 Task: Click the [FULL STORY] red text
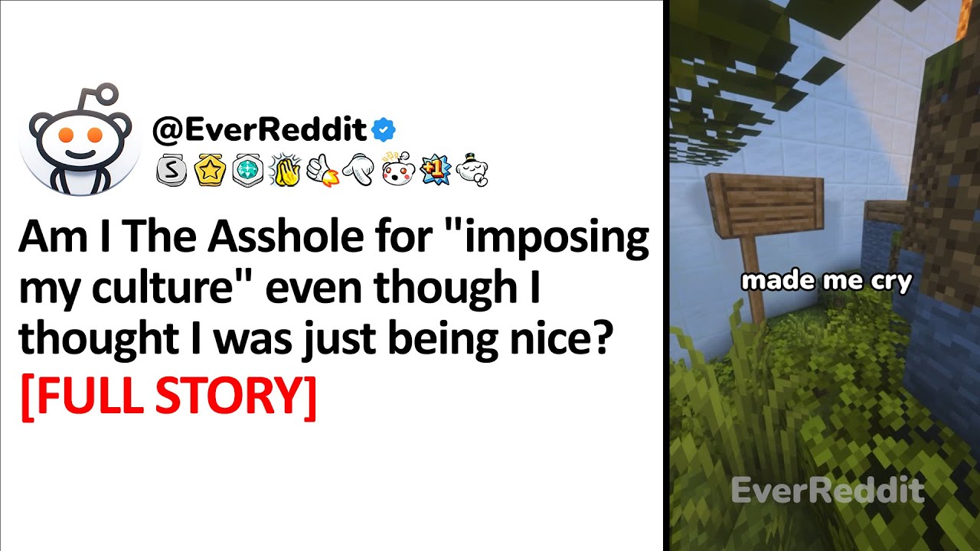(168, 396)
